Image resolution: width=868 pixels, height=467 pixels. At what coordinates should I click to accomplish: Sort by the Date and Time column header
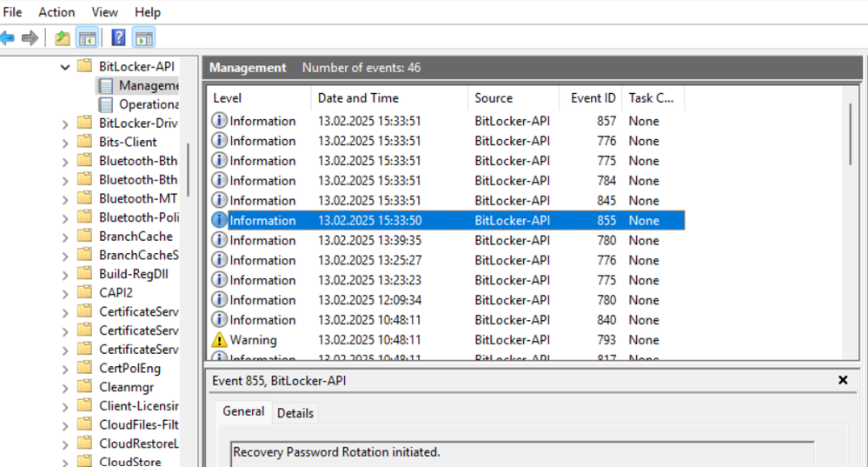pos(389,98)
